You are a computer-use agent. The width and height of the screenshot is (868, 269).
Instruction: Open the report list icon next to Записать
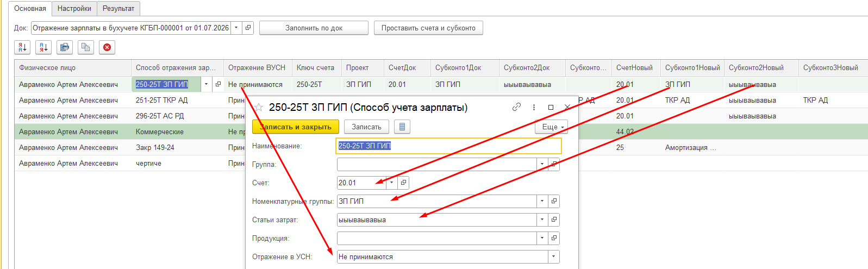coord(402,127)
